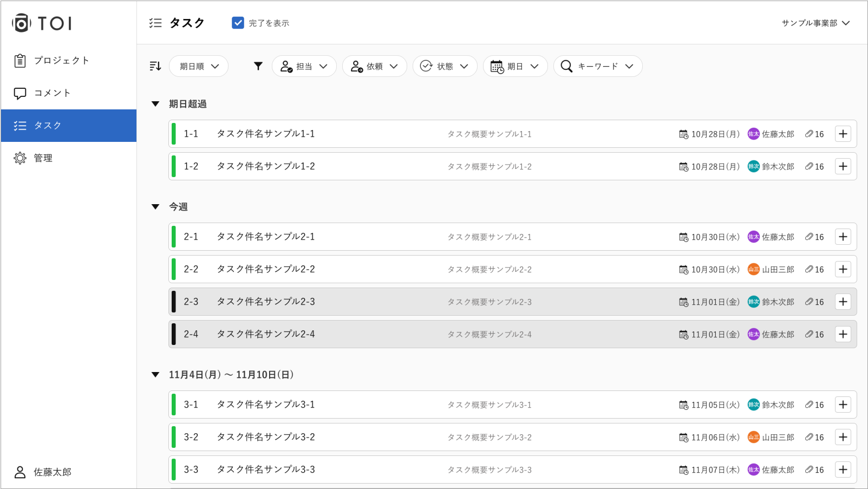Click the filter funnel icon

point(258,66)
